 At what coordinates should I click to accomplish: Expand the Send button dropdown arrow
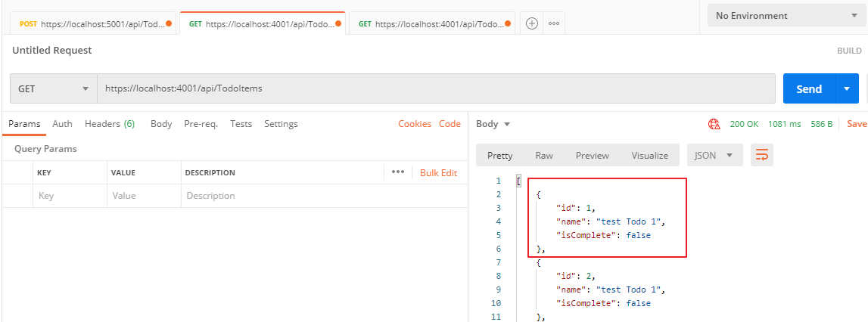pos(847,88)
